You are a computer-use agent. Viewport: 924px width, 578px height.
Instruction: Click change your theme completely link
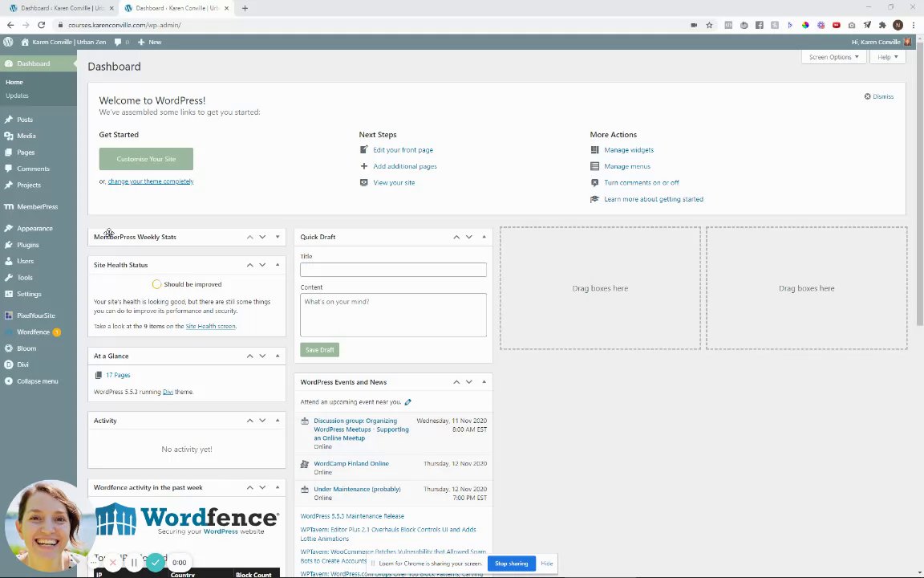tap(151, 181)
